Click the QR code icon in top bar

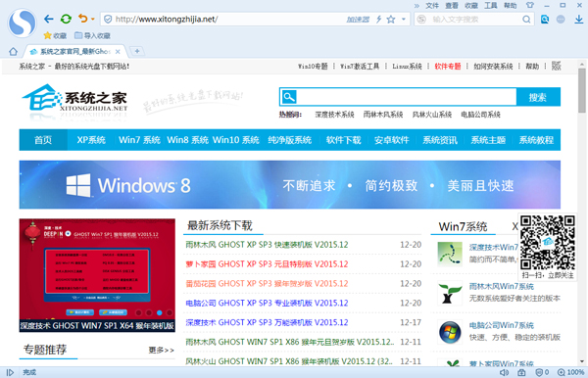click(557, 66)
